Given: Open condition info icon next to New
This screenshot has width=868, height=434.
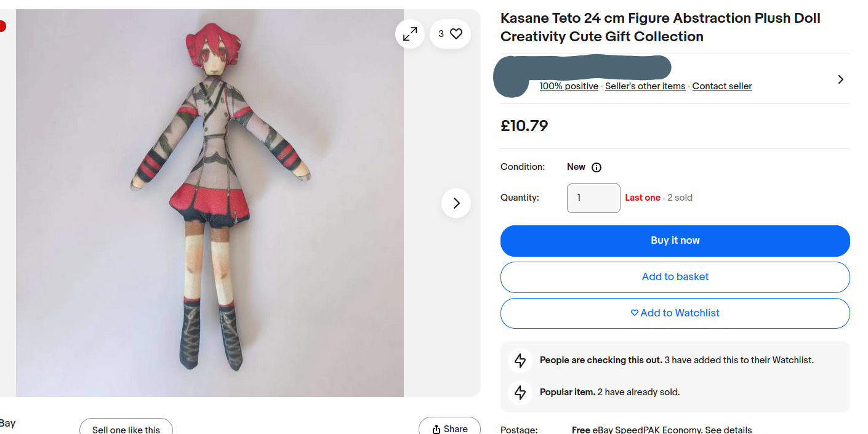Looking at the screenshot, I should pos(597,167).
